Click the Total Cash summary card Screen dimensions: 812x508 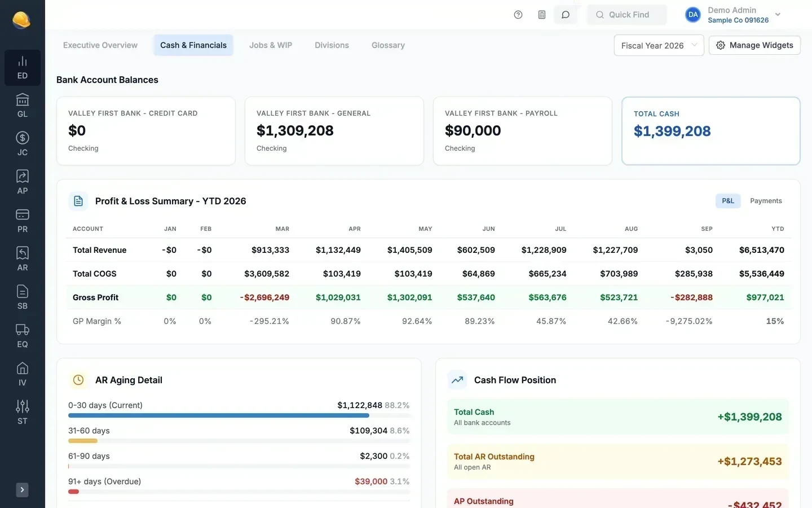[711, 131]
